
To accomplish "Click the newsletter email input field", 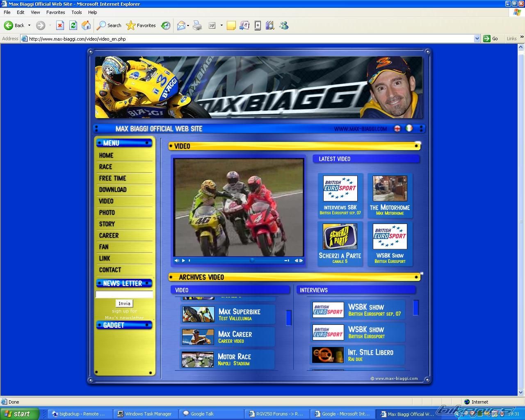I will [124, 294].
